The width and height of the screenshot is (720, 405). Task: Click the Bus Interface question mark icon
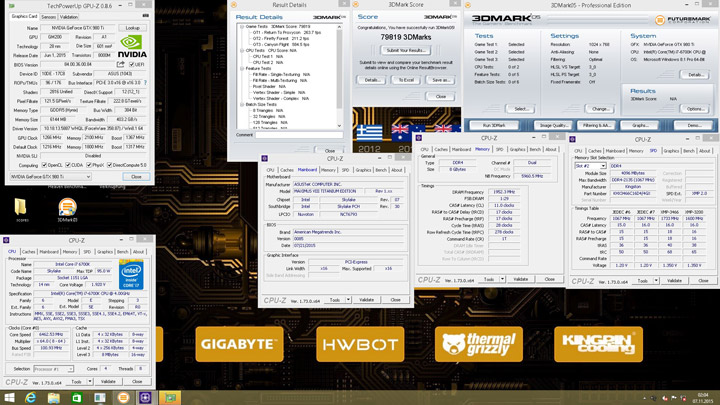click(144, 82)
